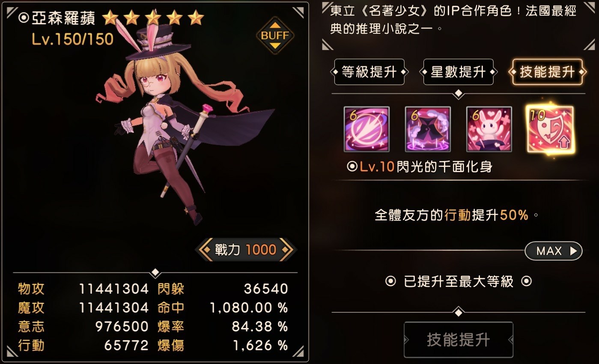599x364 pixels.
Task: Click the Lv.150/150 level label
Action: (73, 39)
